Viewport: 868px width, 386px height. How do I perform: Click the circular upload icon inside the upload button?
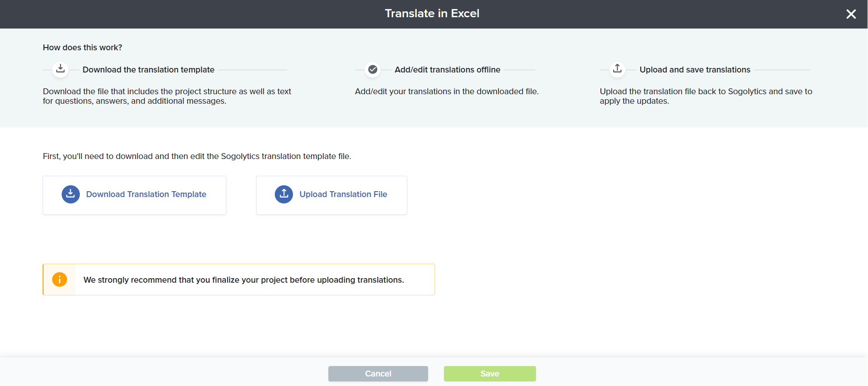[x=283, y=194]
